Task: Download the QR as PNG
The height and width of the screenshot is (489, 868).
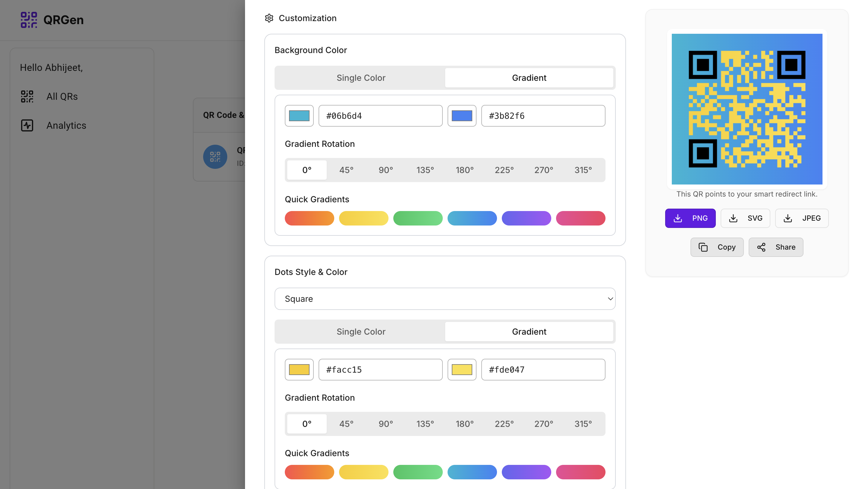Action: point(690,218)
